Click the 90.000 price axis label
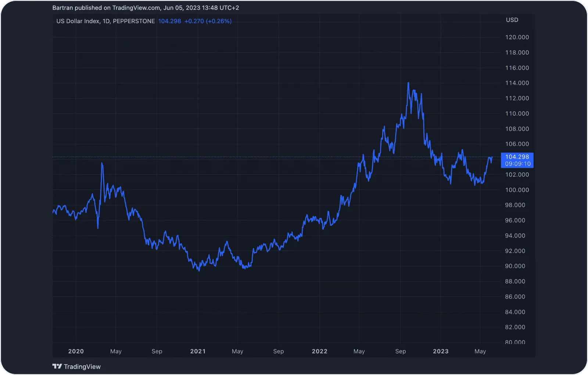The width and height of the screenshot is (588, 375). click(515, 266)
